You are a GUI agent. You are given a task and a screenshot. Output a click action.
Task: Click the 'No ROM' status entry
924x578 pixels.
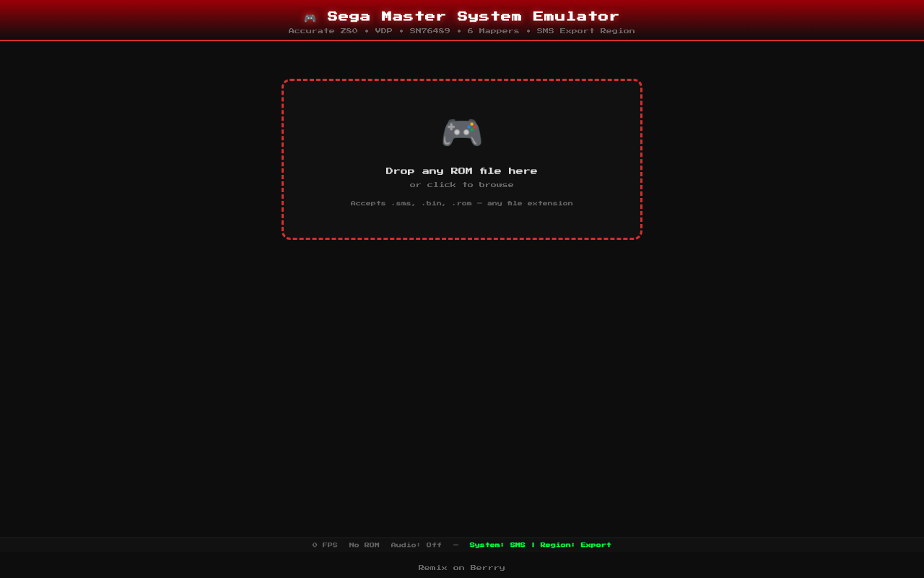364,545
